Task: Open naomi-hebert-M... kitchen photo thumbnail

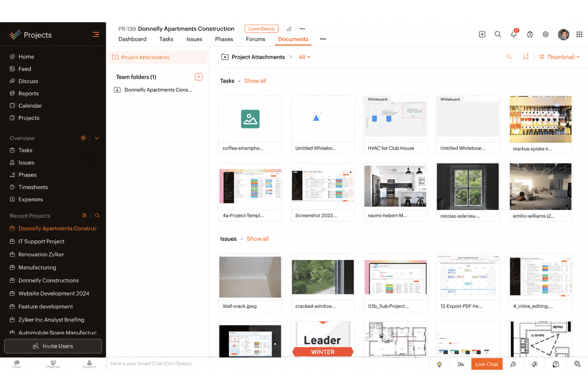Action: (395, 192)
